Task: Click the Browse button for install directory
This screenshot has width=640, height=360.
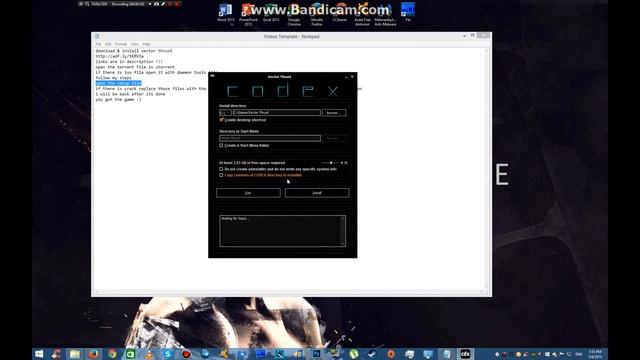Action: 334,113
